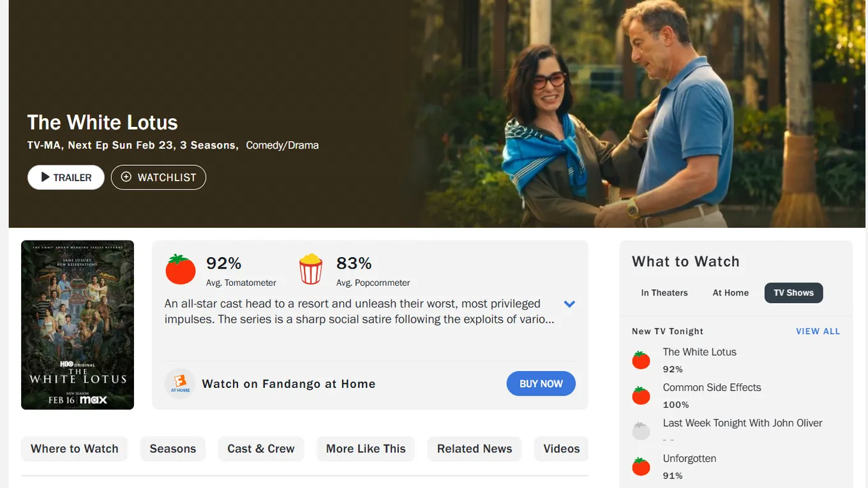This screenshot has height=488, width=868.
Task: Click the Watch on Fandango at Home text
Action: (288, 384)
